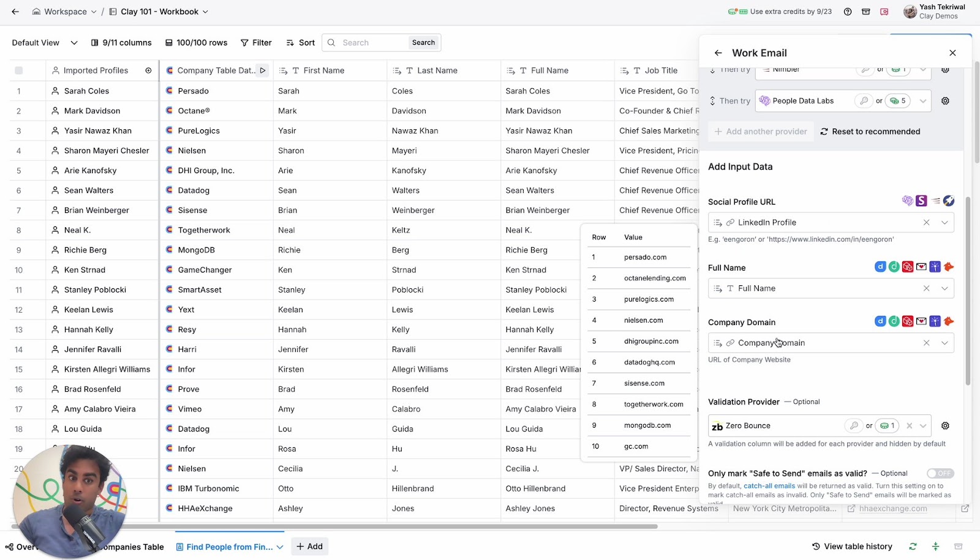Viewport: 980px width, 560px height.
Task: Open the 9/11 columns menu
Action: (x=121, y=43)
